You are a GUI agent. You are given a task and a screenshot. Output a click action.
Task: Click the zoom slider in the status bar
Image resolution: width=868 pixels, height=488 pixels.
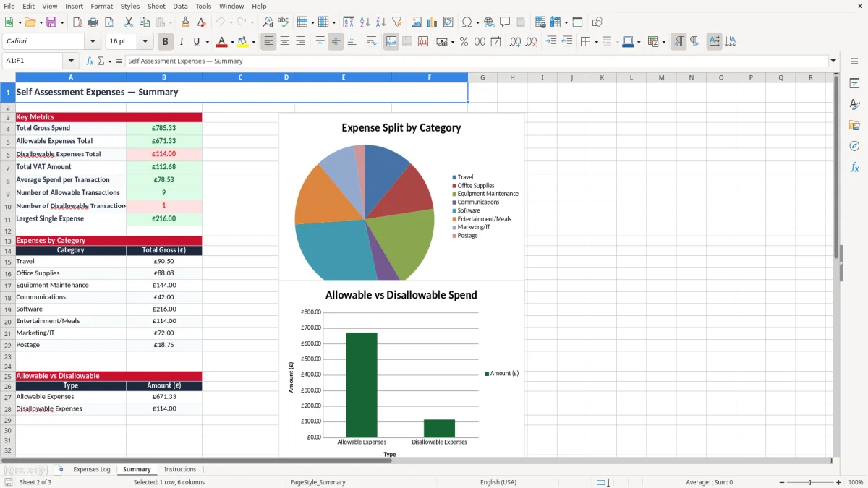[809, 482]
